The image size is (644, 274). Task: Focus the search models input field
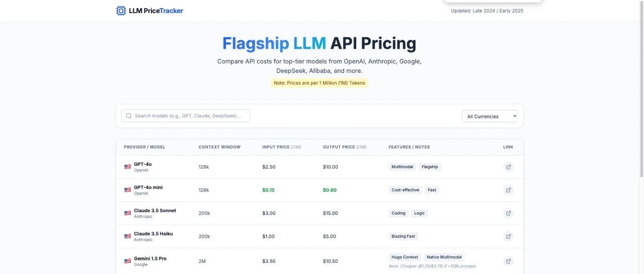pos(186,116)
